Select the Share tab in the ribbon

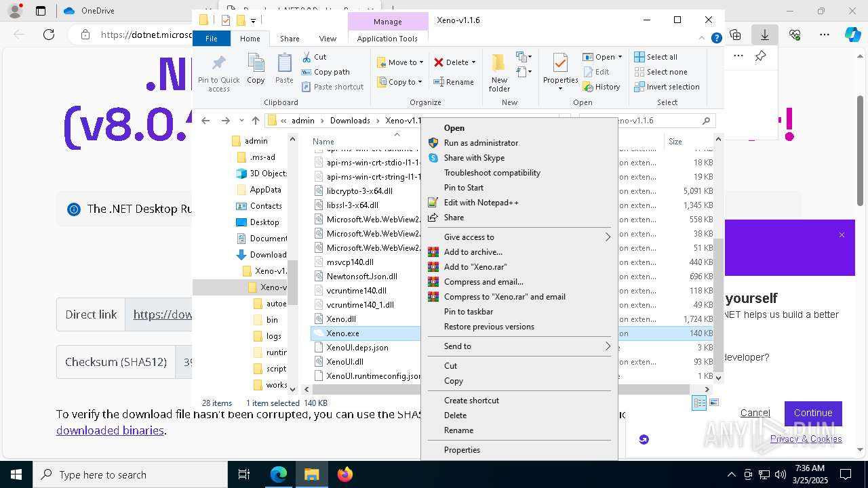[x=290, y=39]
